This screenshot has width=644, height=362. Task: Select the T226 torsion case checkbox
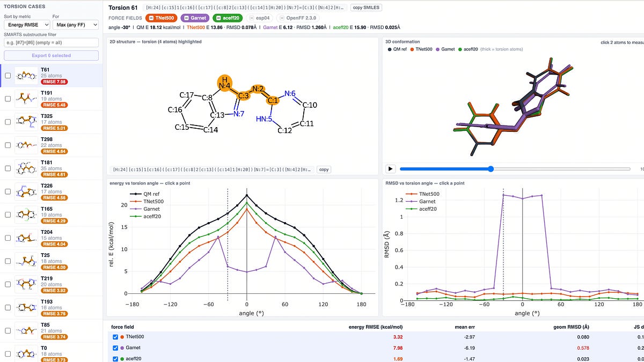[x=8, y=191]
